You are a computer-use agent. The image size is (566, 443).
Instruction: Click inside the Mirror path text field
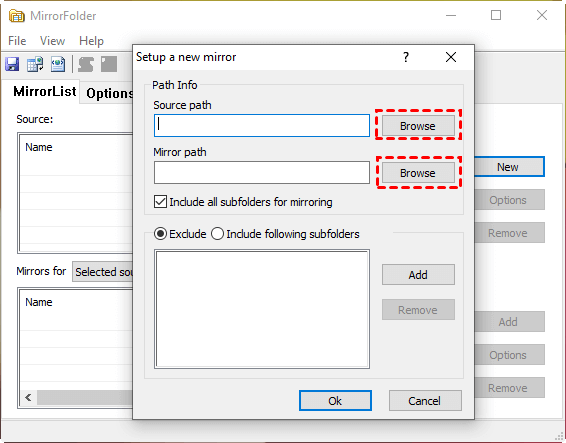pyautogui.click(x=262, y=173)
